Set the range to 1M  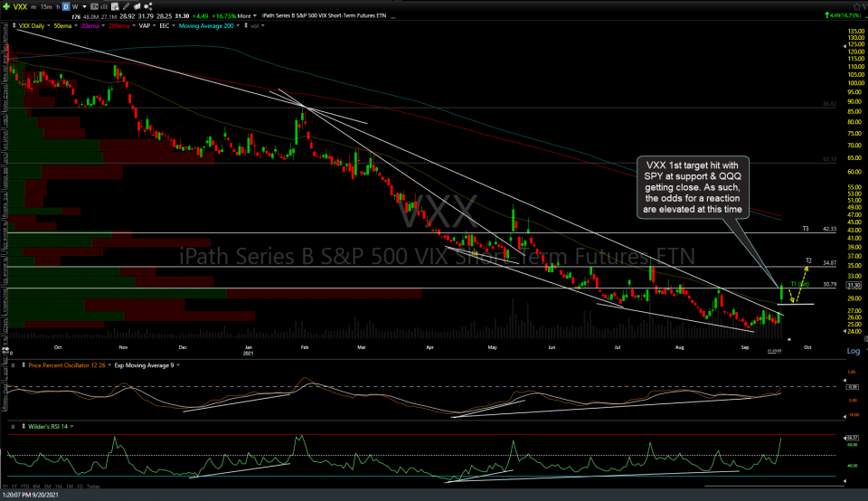pyautogui.click(x=59, y=487)
